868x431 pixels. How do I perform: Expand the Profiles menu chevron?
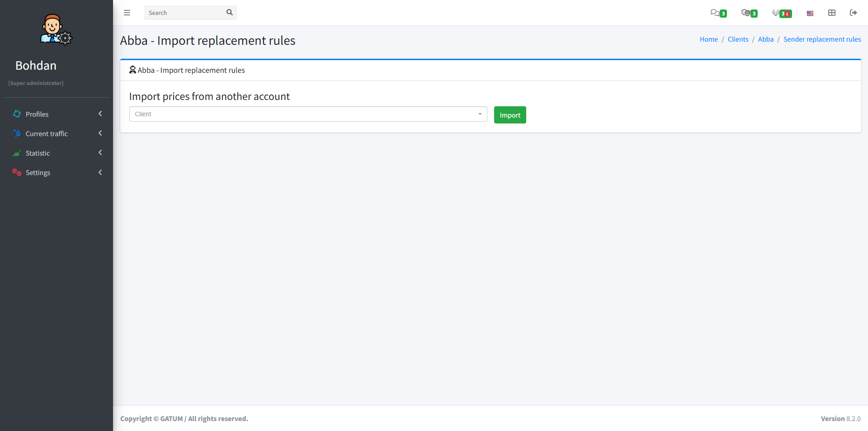tap(100, 114)
